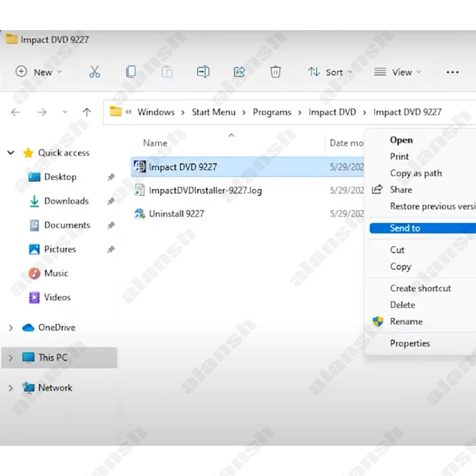Navigate to Programs in breadcrumb
This screenshot has height=476, width=476.
point(272,112)
